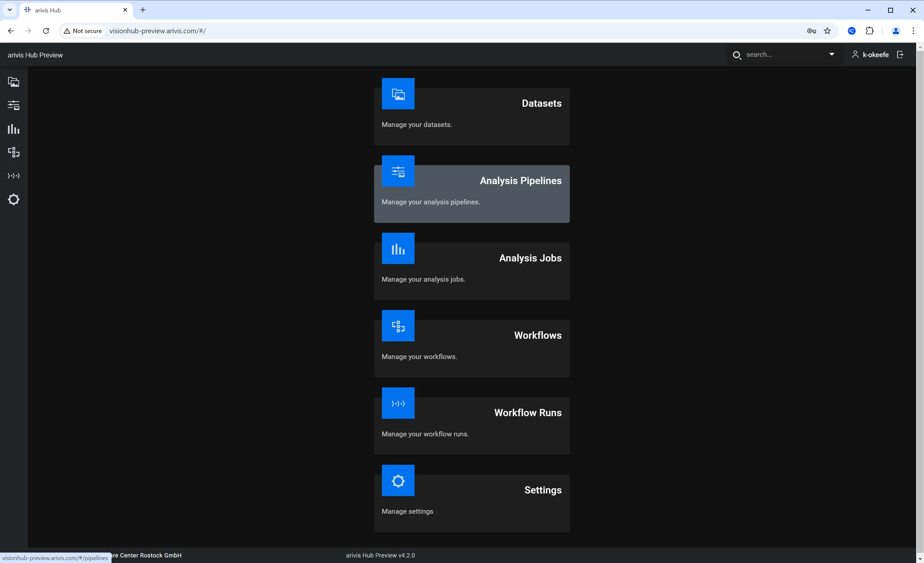Open the Workflows card title
Screen dimensions: 924x563
click(x=538, y=335)
